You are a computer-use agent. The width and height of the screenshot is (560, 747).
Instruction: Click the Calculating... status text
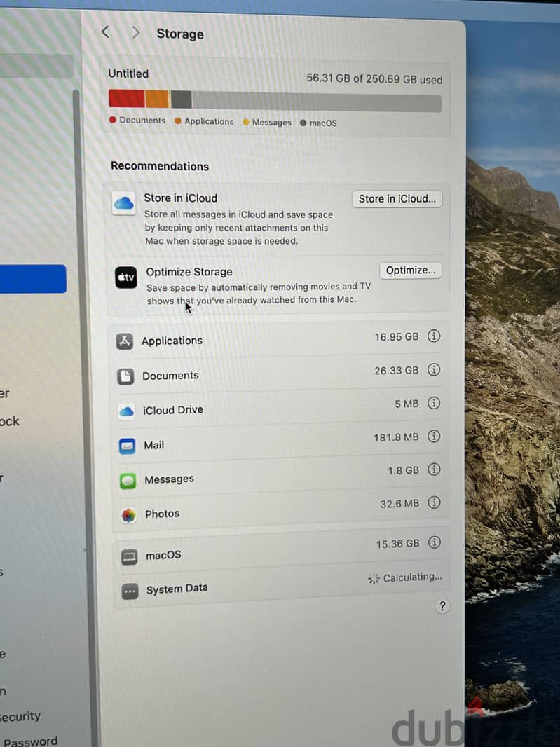click(412, 577)
